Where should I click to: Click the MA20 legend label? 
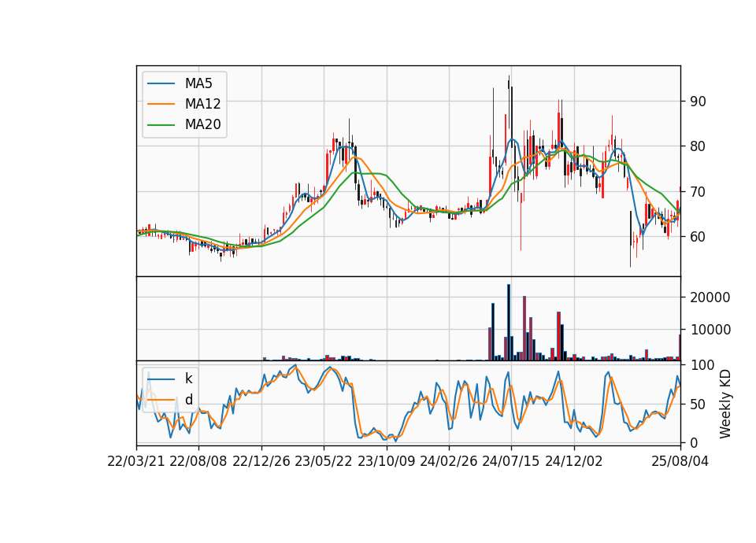(x=202, y=125)
